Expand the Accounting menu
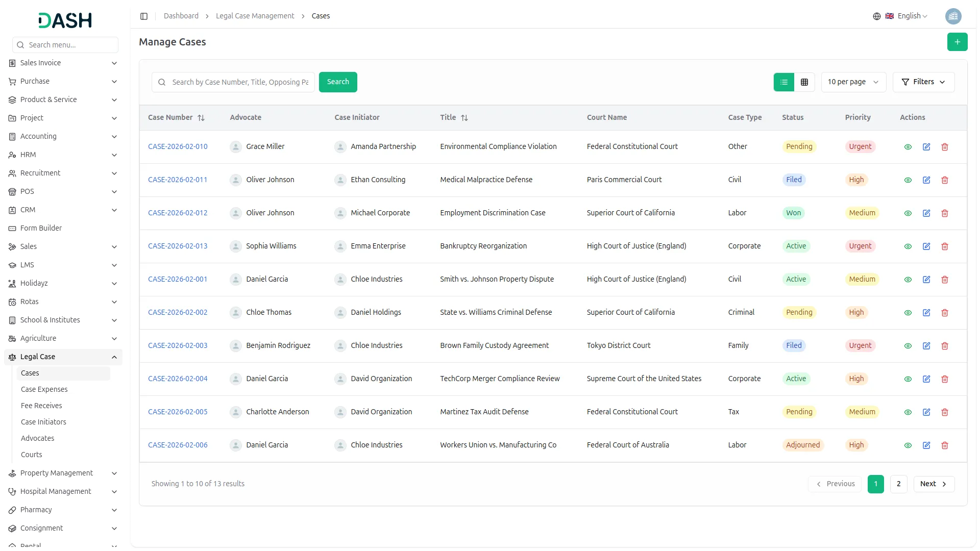This screenshot has height=551, width=980. click(x=63, y=137)
